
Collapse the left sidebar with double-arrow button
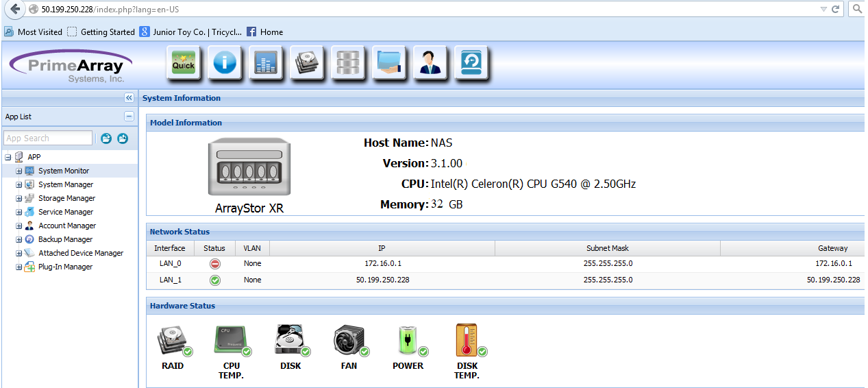[x=129, y=98]
